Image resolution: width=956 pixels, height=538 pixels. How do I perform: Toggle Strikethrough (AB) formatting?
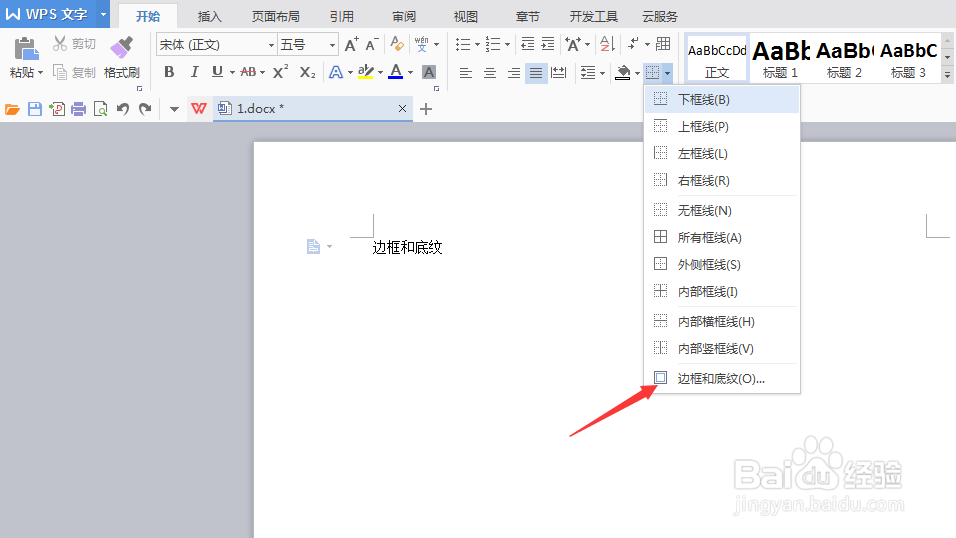pyautogui.click(x=248, y=72)
